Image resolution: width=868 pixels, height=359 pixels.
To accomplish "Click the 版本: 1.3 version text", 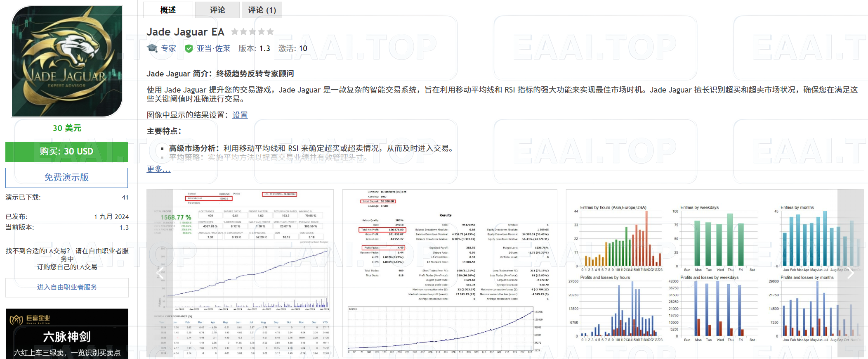I will click(254, 48).
